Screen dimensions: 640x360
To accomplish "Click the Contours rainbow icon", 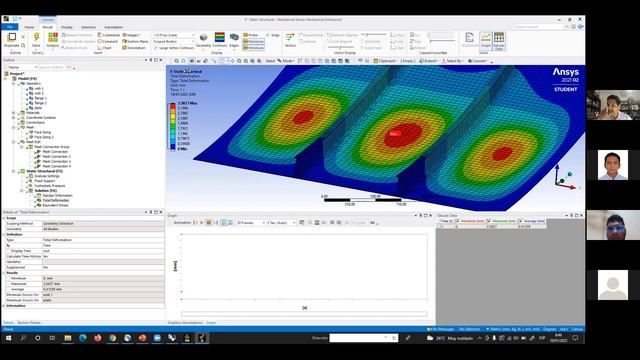I will pos(220,38).
